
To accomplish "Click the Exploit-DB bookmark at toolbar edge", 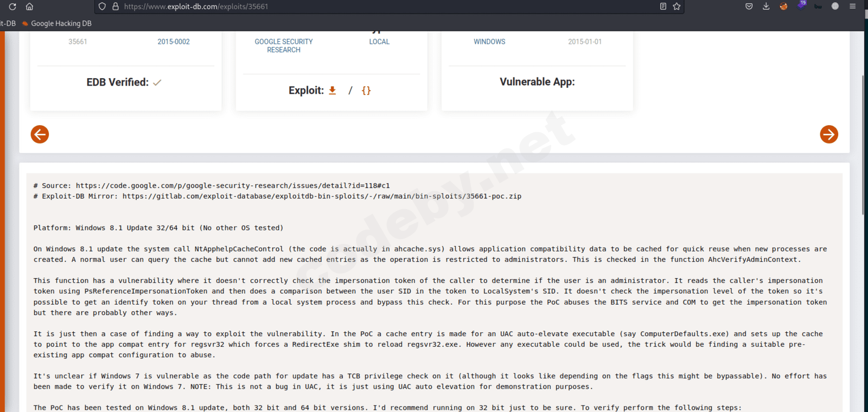I will 8,23.
